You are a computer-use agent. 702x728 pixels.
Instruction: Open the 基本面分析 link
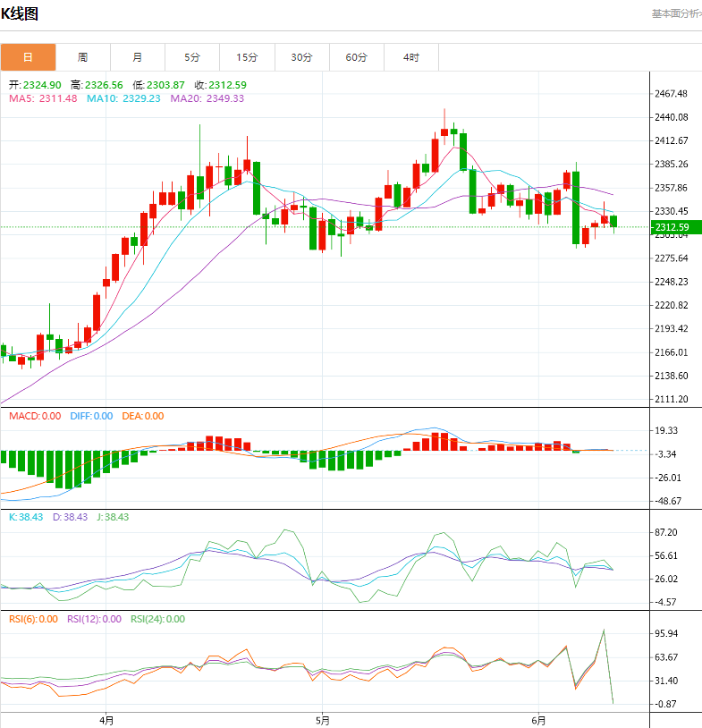coord(675,13)
